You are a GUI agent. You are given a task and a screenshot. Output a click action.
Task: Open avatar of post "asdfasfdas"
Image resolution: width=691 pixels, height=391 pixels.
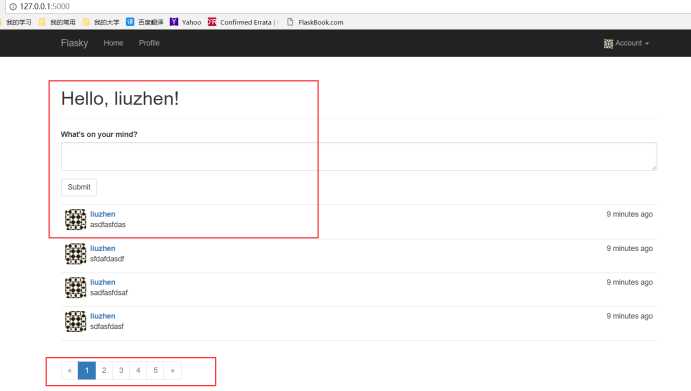coord(75,220)
